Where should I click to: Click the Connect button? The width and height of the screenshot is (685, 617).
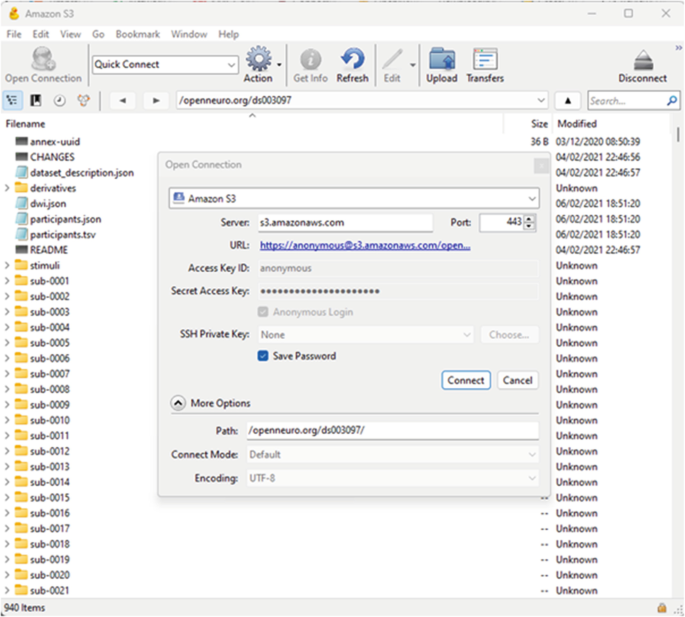[466, 380]
